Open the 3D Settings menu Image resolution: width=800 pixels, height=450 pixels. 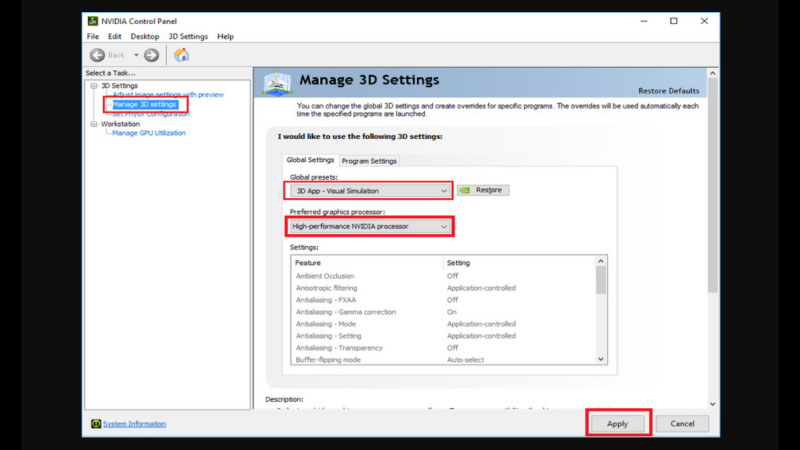pos(187,37)
